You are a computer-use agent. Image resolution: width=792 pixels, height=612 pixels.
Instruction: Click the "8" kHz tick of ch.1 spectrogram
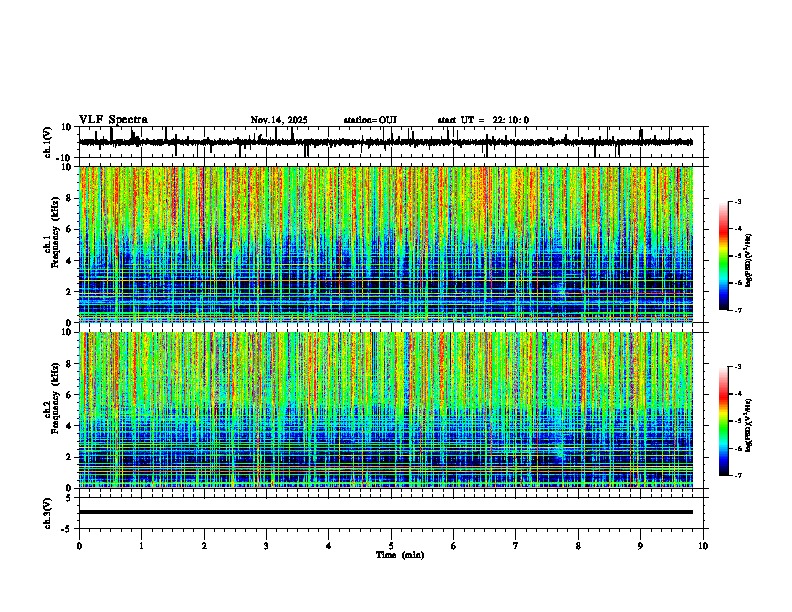click(70, 198)
